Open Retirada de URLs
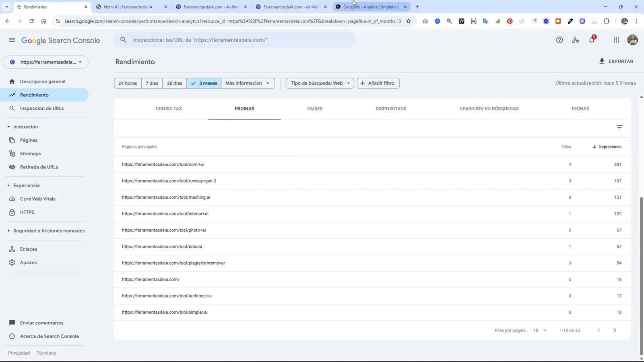 39,167
